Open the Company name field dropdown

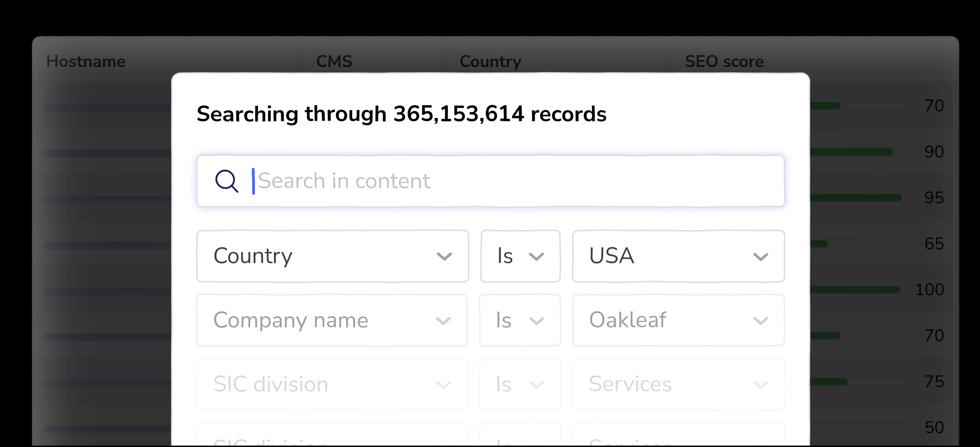[332, 320]
